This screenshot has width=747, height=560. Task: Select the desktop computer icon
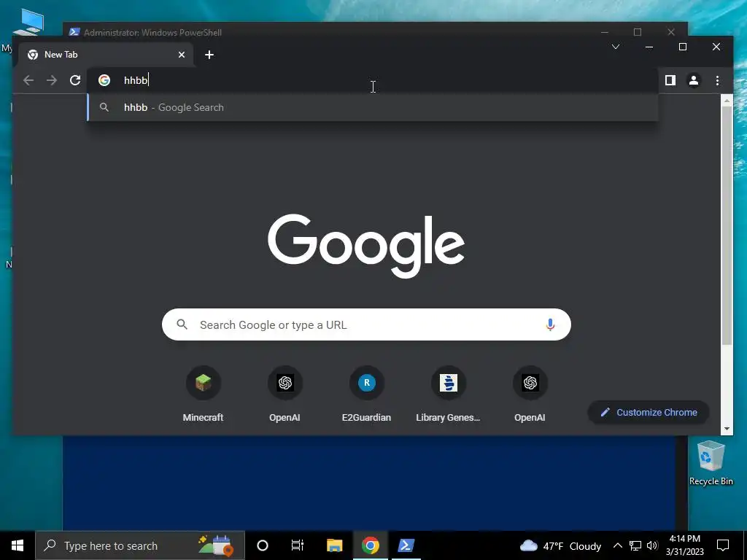[28, 21]
